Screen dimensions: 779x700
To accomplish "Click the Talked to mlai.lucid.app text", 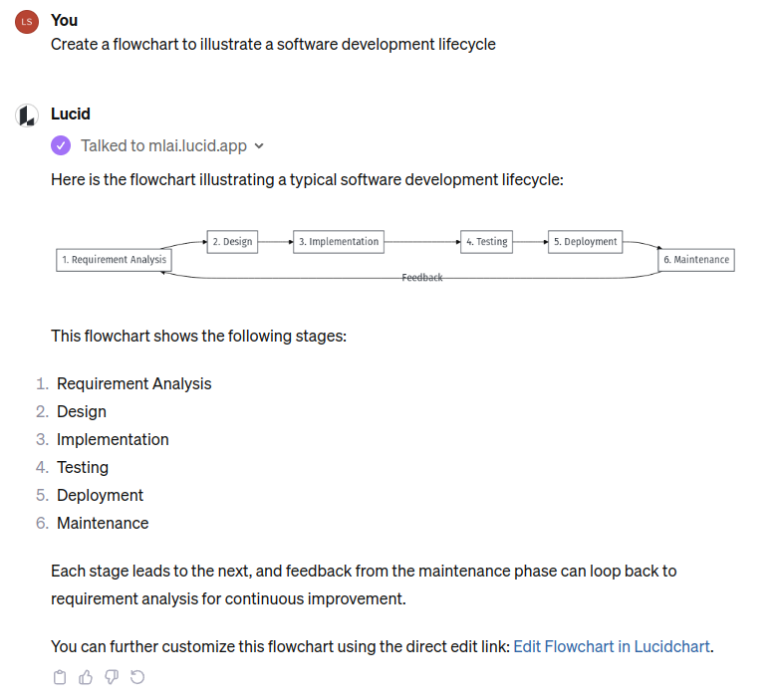I will tap(163, 145).
